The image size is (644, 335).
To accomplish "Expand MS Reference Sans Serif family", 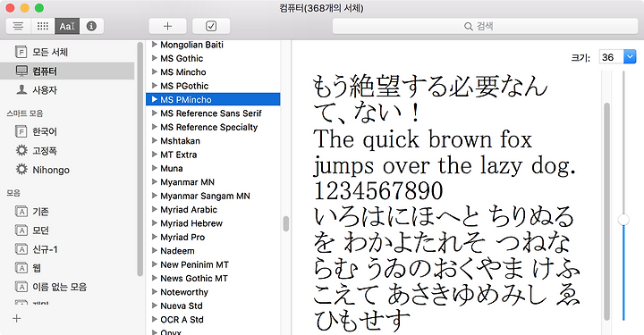I will tap(155, 113).
